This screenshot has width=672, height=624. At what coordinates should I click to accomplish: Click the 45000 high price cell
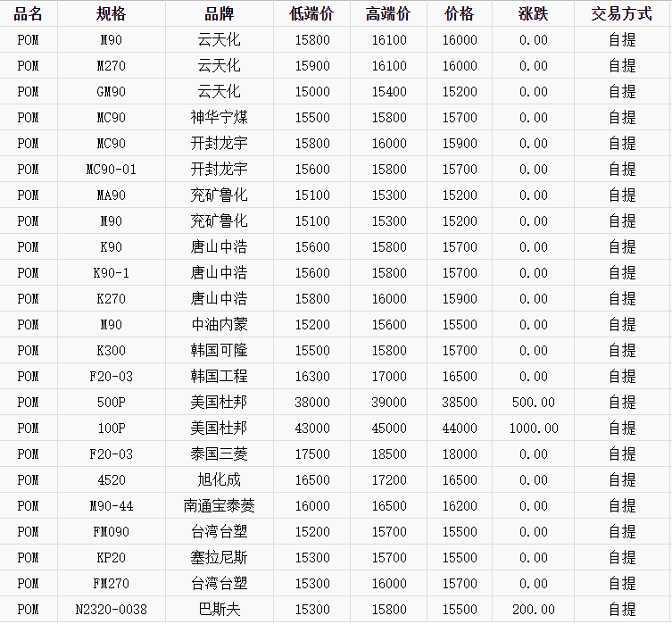pyautogui.click(x=389, y=428)
